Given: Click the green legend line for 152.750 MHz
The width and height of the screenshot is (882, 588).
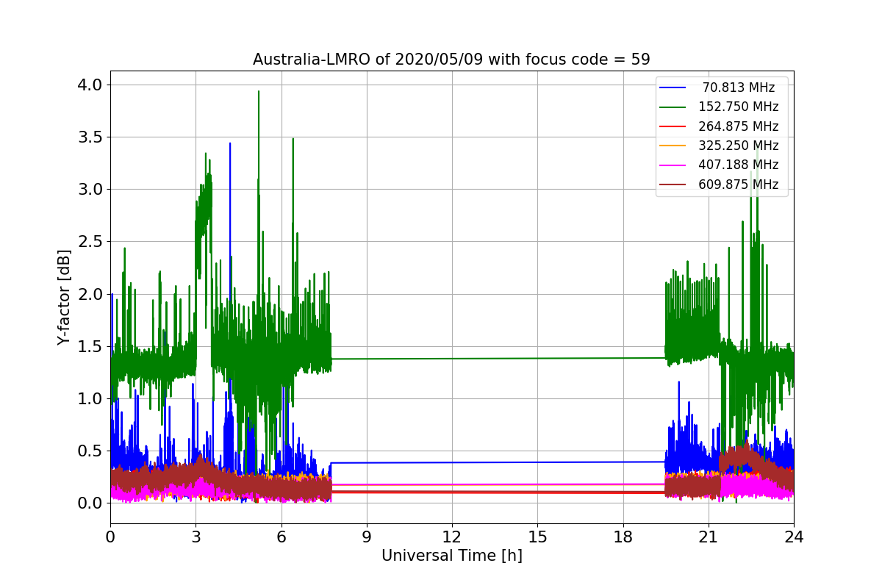Looking at the screenshot, I should 673,107.
